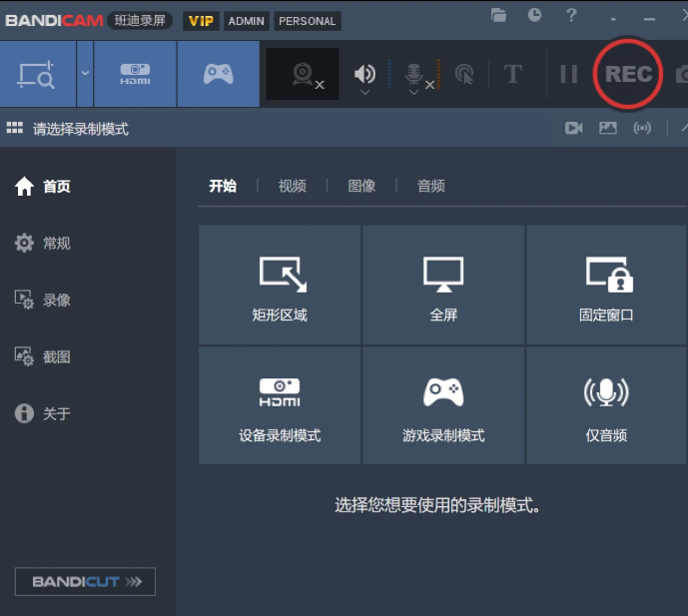Select the gamepad game recording mode in toolbar
The height and width of the screenshot is (616, 688).
click(x=218, y=74)
